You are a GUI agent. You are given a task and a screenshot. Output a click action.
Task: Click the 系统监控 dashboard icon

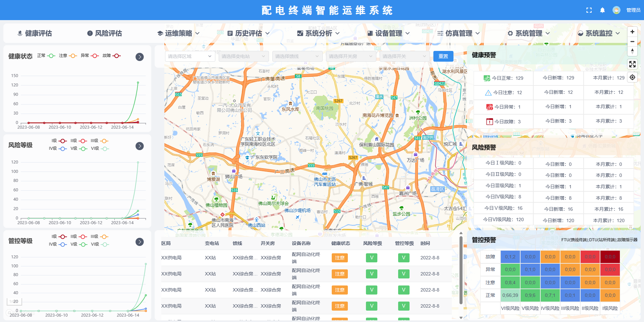(581, 33)
